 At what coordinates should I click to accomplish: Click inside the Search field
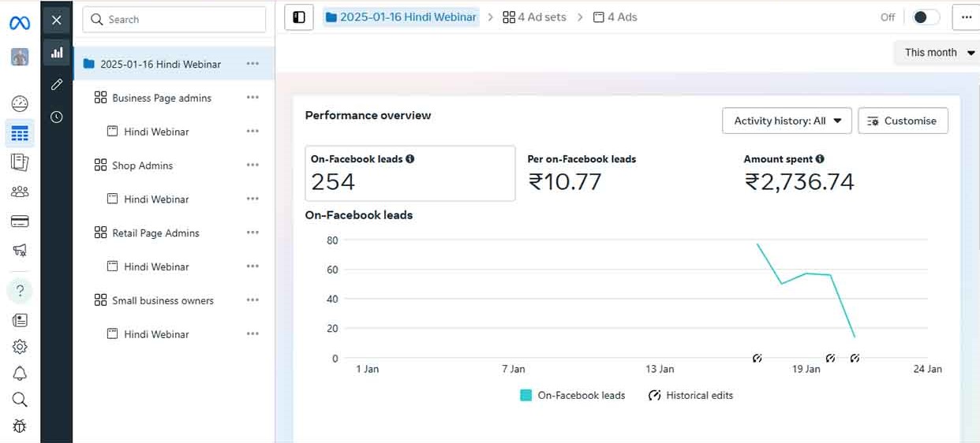tap(174, 20)
